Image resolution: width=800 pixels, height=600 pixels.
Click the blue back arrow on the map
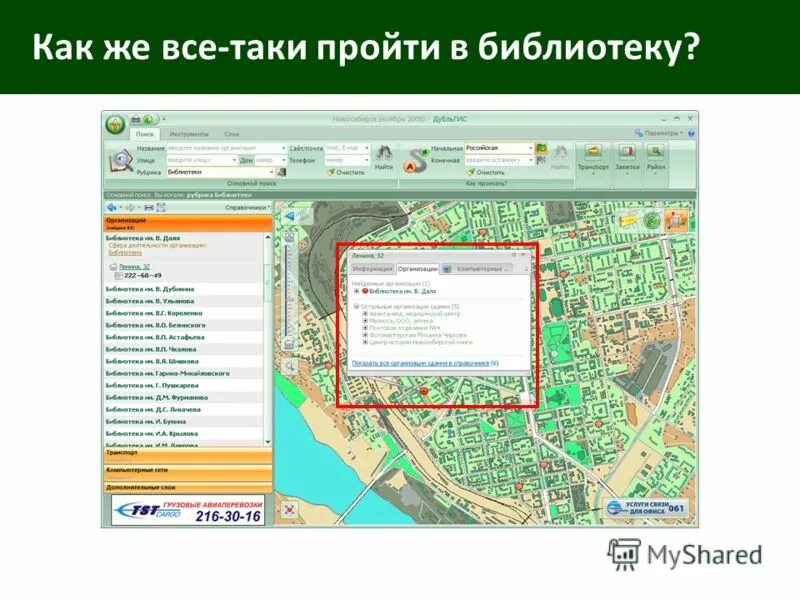pyautogui.click(x=289, y=216)
